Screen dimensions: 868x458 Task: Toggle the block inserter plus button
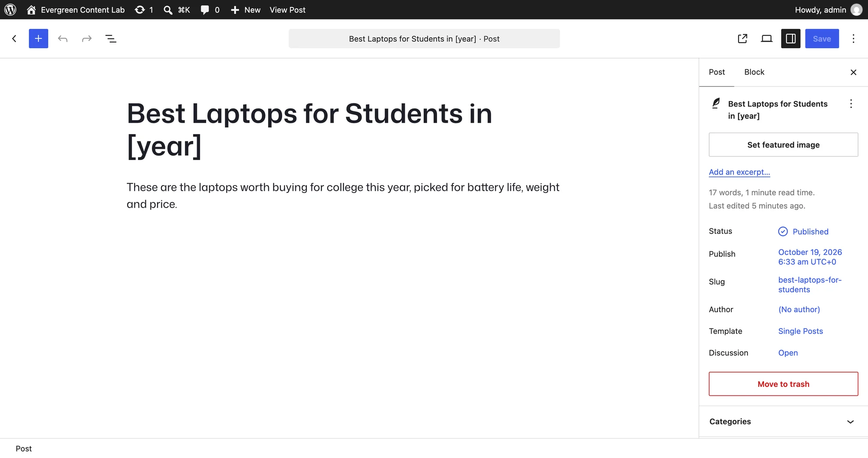(x=39, y=39)
